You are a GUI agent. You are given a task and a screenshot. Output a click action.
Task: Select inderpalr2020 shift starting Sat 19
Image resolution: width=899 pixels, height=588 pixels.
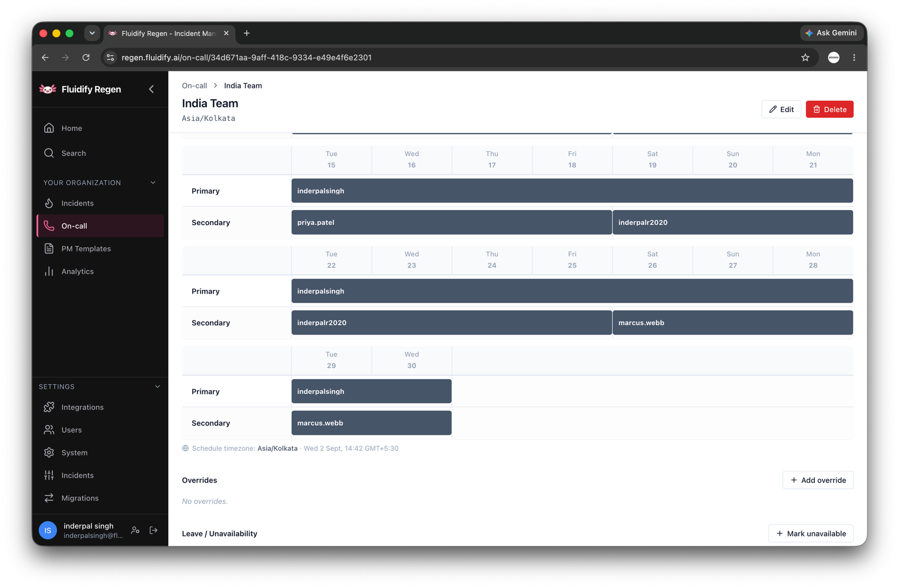point(732,222)
